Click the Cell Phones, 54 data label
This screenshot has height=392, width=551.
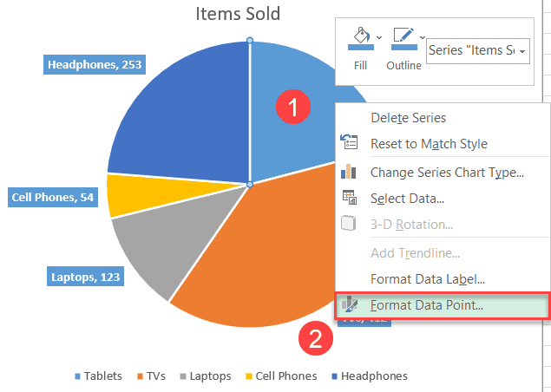(54, 197)
